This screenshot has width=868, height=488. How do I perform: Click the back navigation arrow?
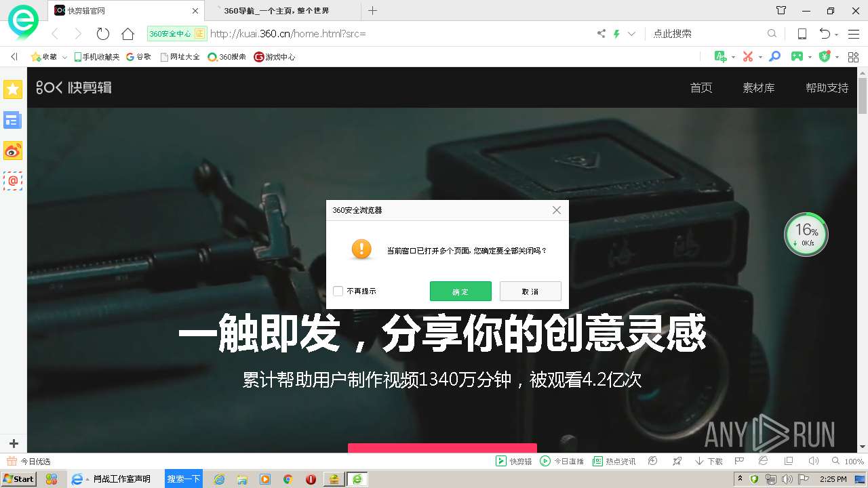pyautogui.click(x=55, y=33)
